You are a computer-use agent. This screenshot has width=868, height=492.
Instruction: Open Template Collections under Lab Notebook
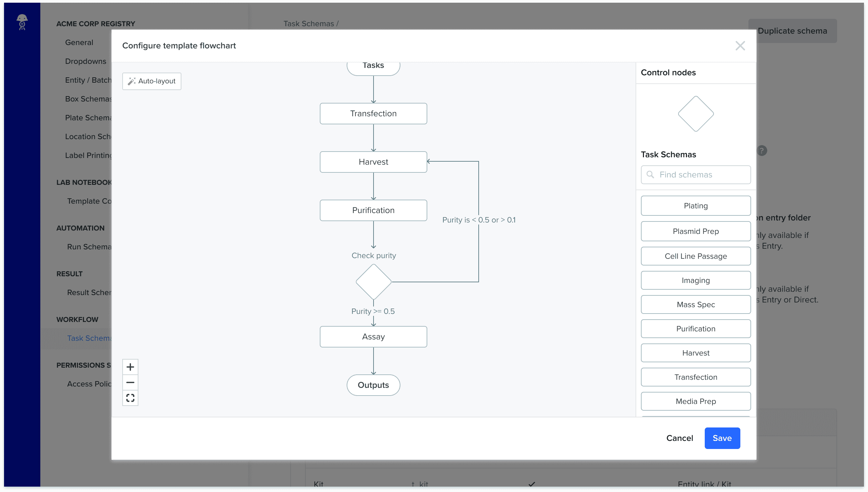pyautogui.click(x=89, y=201)
